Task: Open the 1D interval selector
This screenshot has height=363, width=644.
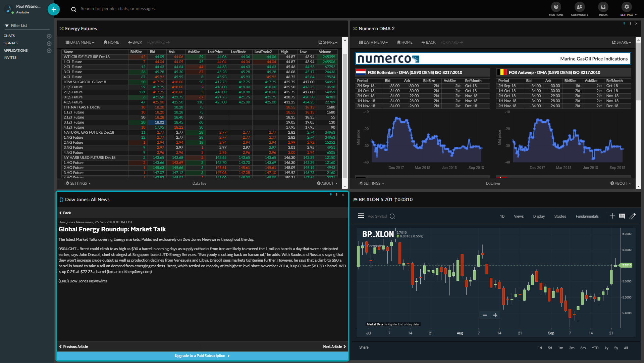Action: pos(502,217)
